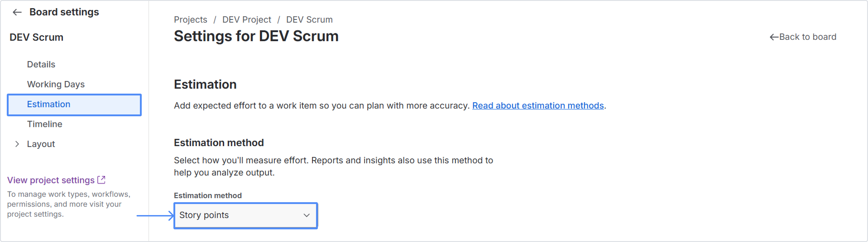Viewport: 868px width, 242px height.
Task: Click the left arrow icon before Back to board
Action: click(x=774, y=37)
